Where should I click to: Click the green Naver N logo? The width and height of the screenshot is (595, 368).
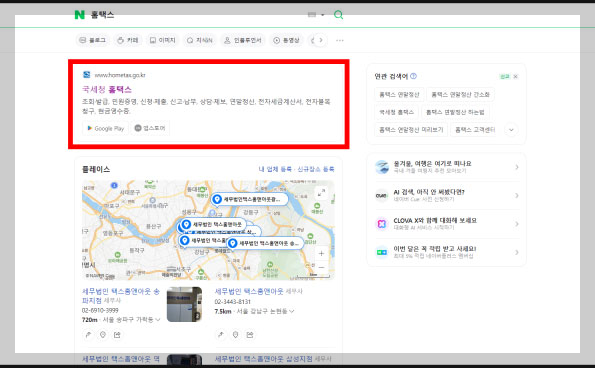(x=79, y=15)
